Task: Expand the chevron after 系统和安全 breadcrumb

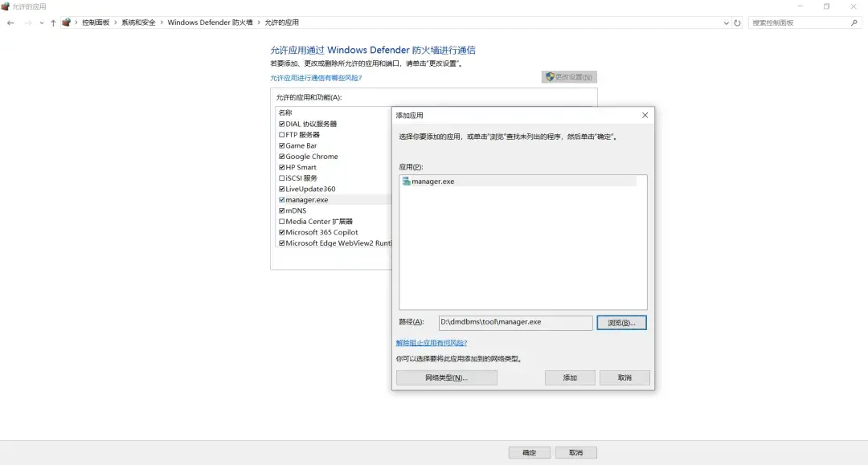Action: (x=162, y=22)
